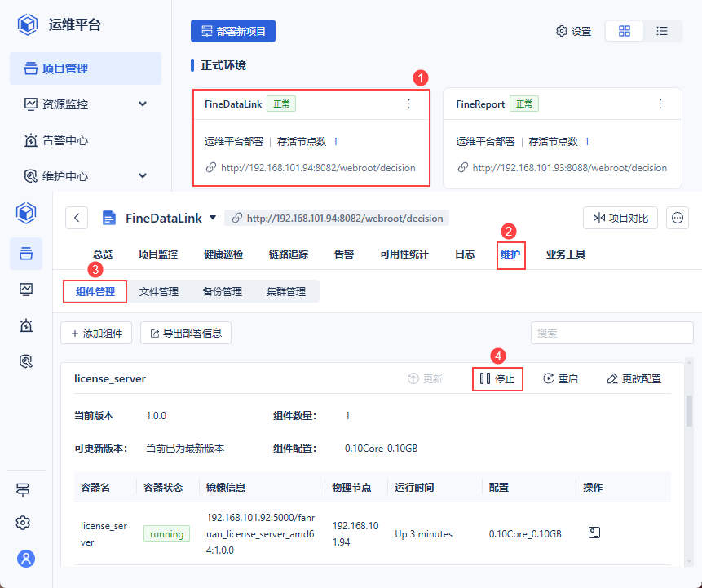Open the FineDataLink project switcher dropdown
Viewport: 702px width, 588px height.
(x=213, y=218)
